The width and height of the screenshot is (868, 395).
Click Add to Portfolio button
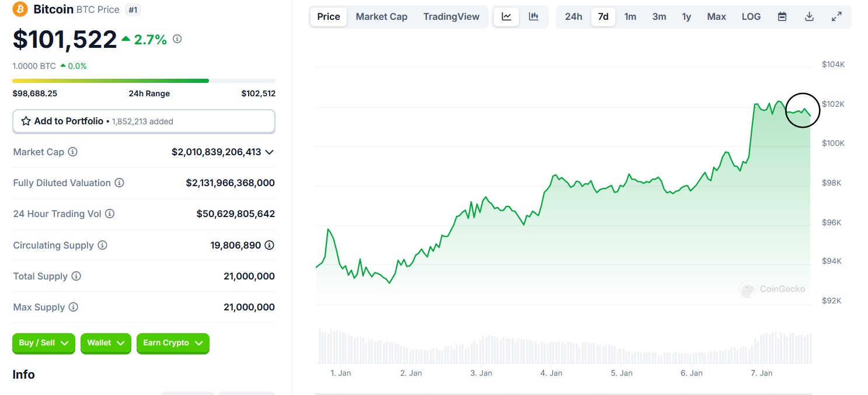(x=144, y=121)
